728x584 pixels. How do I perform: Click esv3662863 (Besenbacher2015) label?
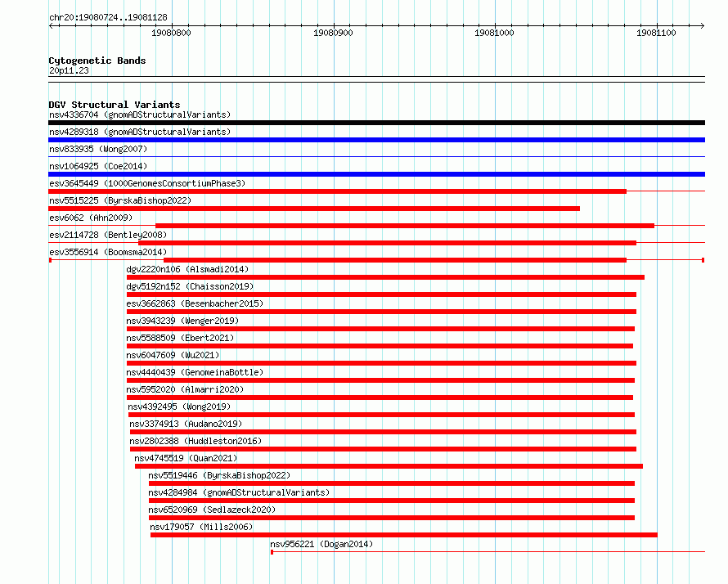[x=195, y=303]
